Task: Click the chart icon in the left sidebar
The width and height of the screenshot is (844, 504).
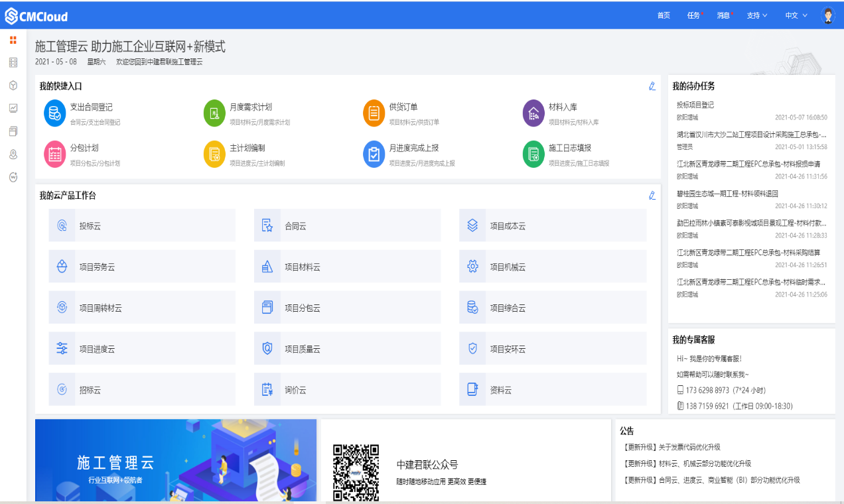Action: pos(13,108)
